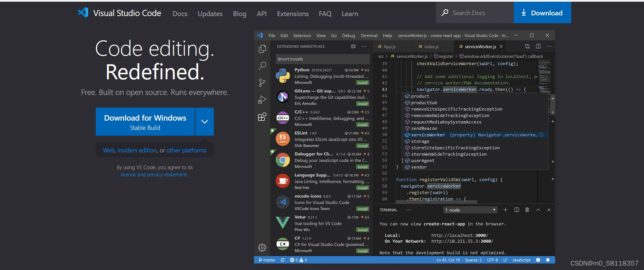Screen dimensions: 644x270
Task: Click the GitLens extension icon
Action: tap(283, 97)
